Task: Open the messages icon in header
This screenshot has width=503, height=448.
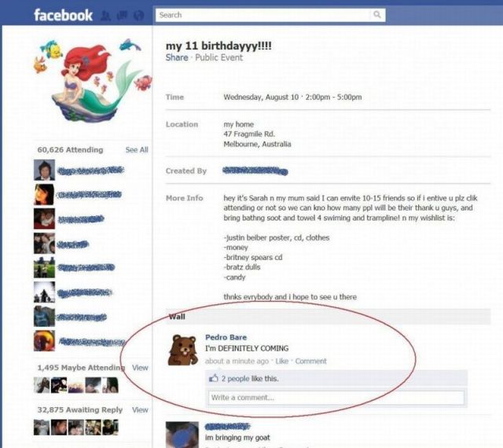Action: click(x=122, y=16)
